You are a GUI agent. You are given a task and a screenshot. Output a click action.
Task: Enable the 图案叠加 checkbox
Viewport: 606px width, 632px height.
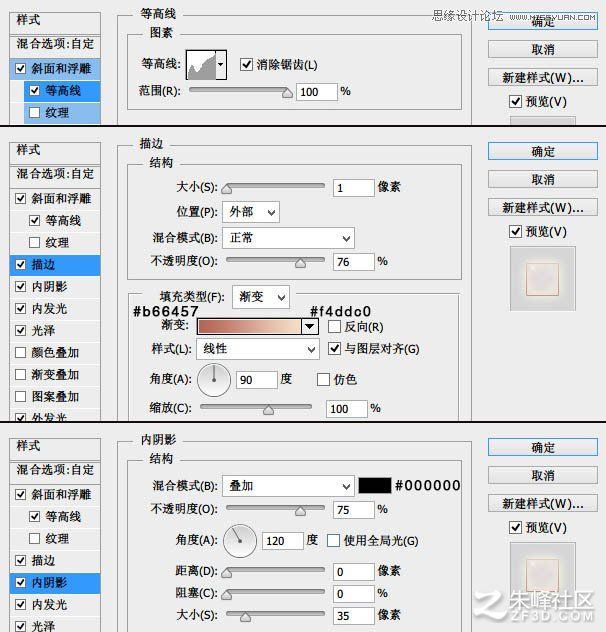tap(20, 397)
